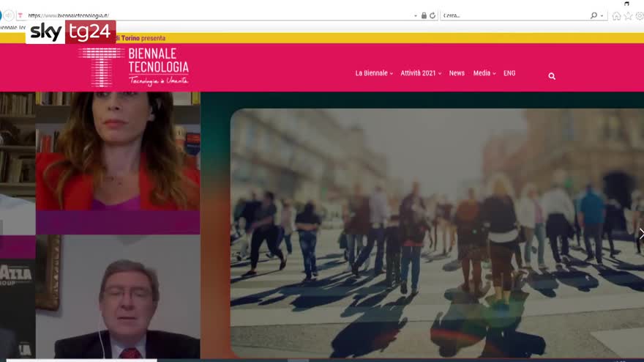Open the browser home page icon
This screenshot has height=362, width=644.
(616, 15)
